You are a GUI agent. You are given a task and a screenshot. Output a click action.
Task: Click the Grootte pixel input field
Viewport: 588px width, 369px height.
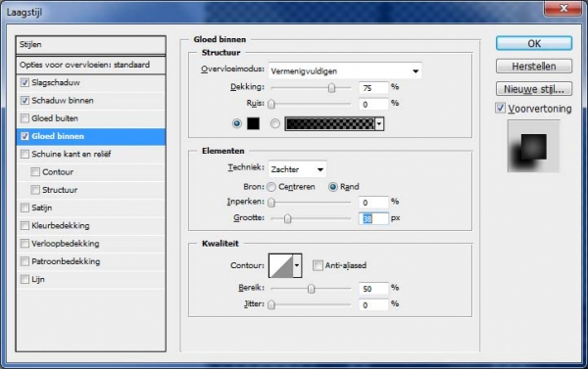click(x=373, y=218)
